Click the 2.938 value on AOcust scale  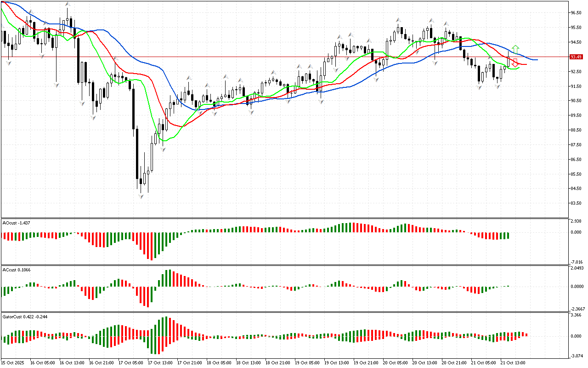pos(576,222)
